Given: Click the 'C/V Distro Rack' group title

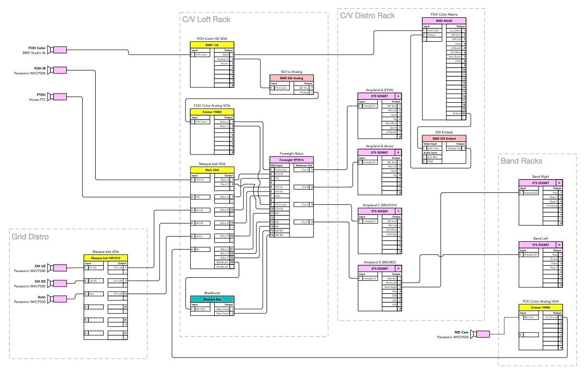Looking at the screenshot, I should [367, 16].
